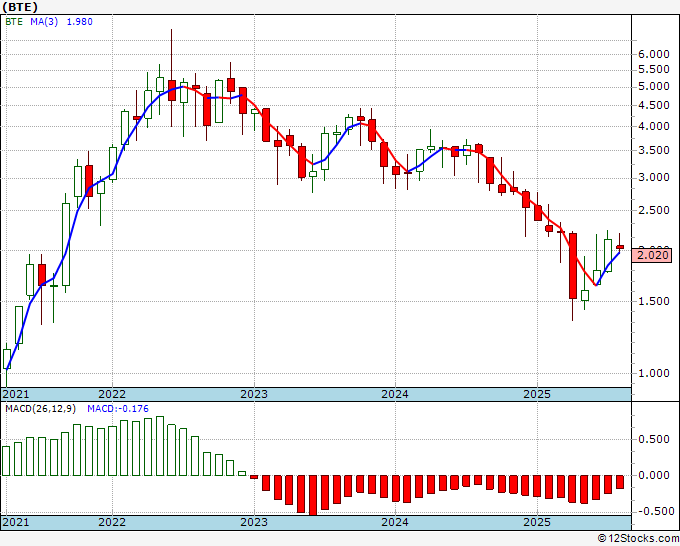Click the 3.500 price axis label
680x546 pixels.
click(654, 150)
